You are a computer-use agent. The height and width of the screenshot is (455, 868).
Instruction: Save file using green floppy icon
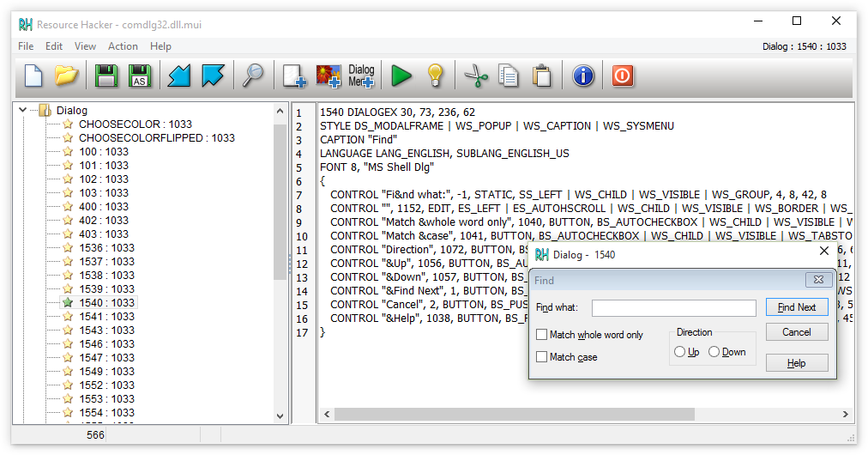[105, 76]
